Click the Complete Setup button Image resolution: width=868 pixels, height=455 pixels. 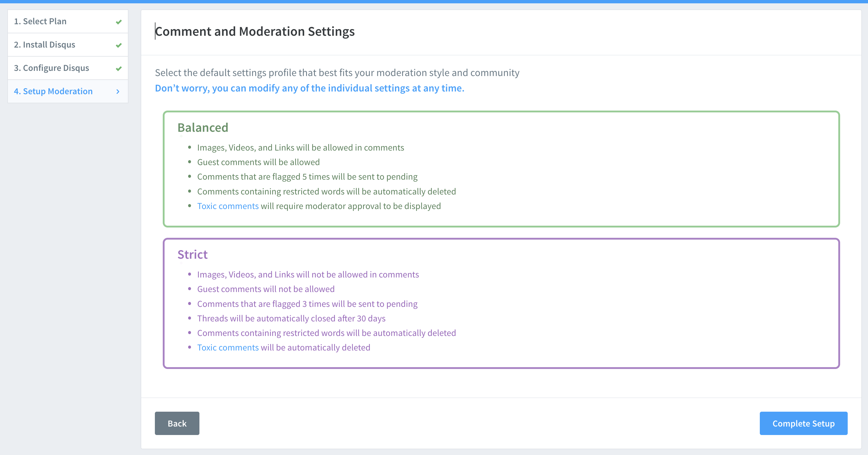pyautogui.click(x=803, y=423)
